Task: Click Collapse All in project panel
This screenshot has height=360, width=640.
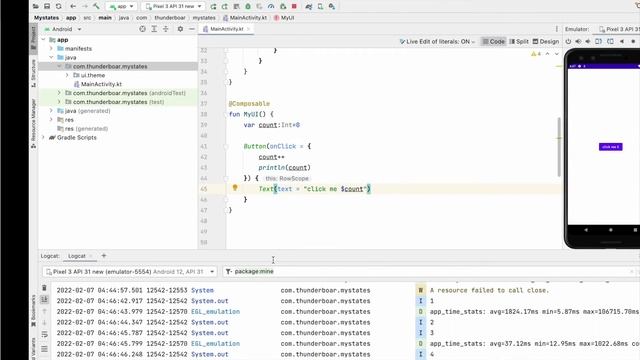Action: click(166, 29)
